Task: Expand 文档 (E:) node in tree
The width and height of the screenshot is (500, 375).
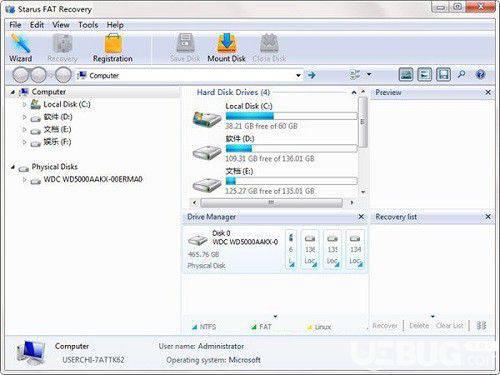Action: 24,129
